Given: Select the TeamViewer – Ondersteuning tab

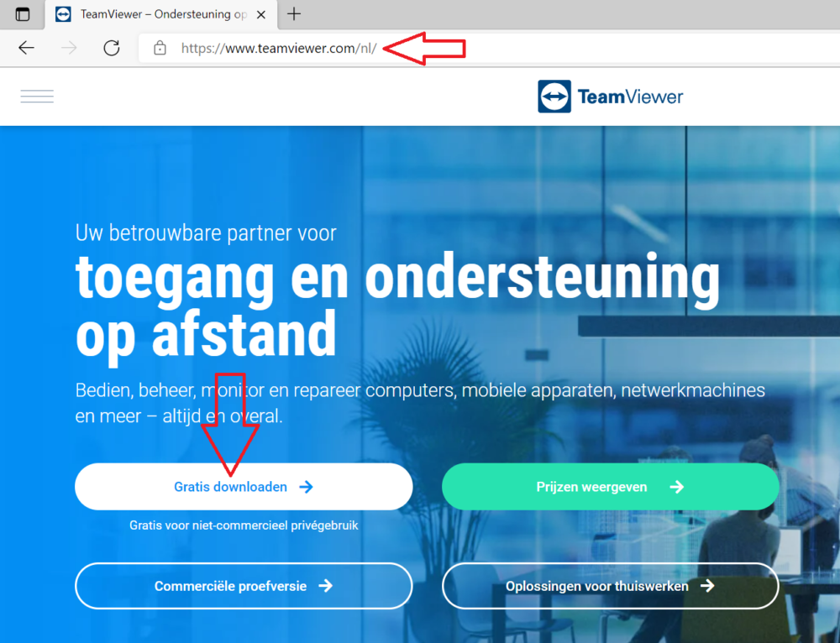Looking at the screenshot, I should [x=161, y=14].
